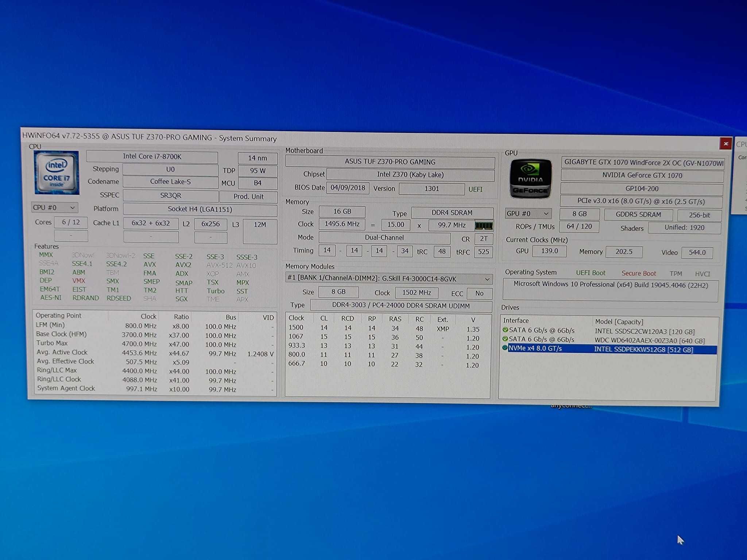
Task: Click the VMX feature flag in red
Action: tap(79, 281)
